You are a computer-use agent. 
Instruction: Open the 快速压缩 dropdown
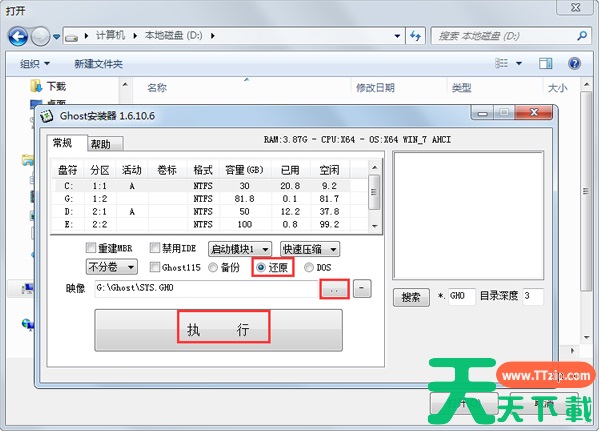point(310,249)
